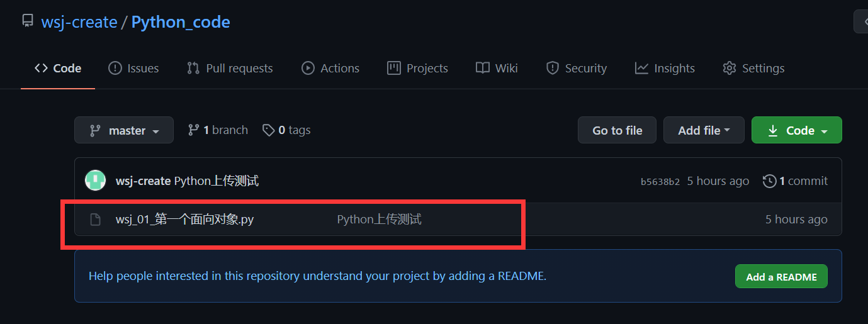Click the wsj-create owner link in header
This screenshot has width=868, height=324.
[79, 22]
